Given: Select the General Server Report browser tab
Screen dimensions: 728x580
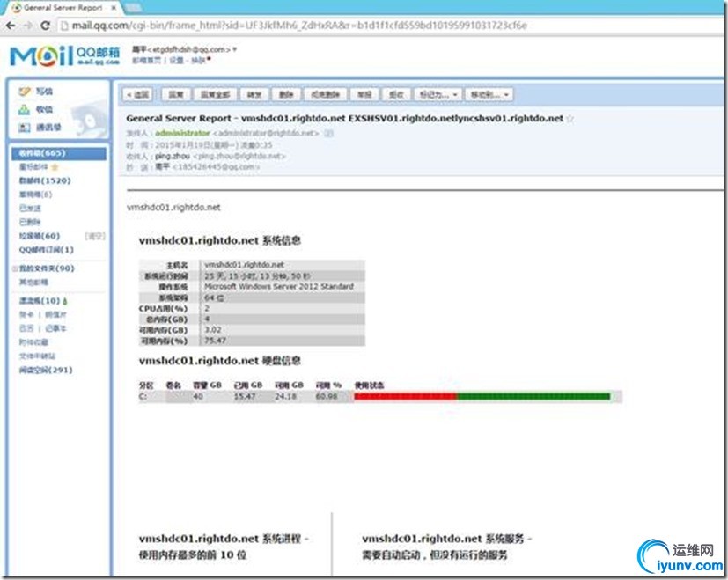Looking at the screenshot, I should click(63, 8).
